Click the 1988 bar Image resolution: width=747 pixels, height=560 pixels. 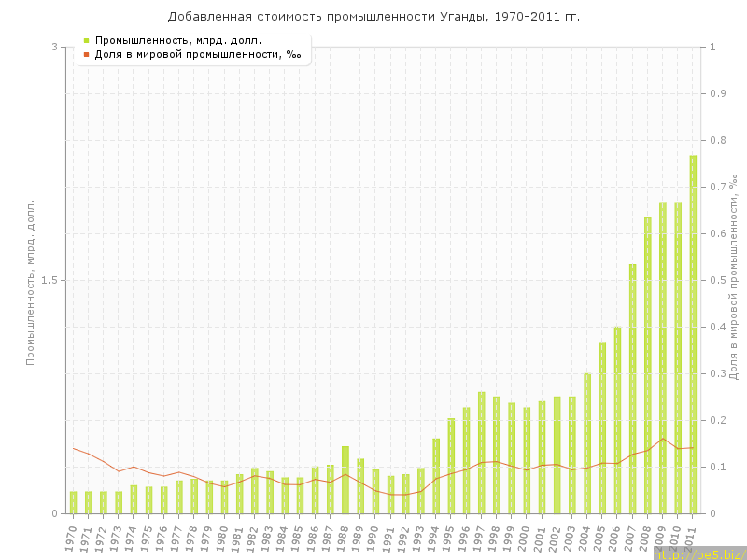tap(345, 480)
